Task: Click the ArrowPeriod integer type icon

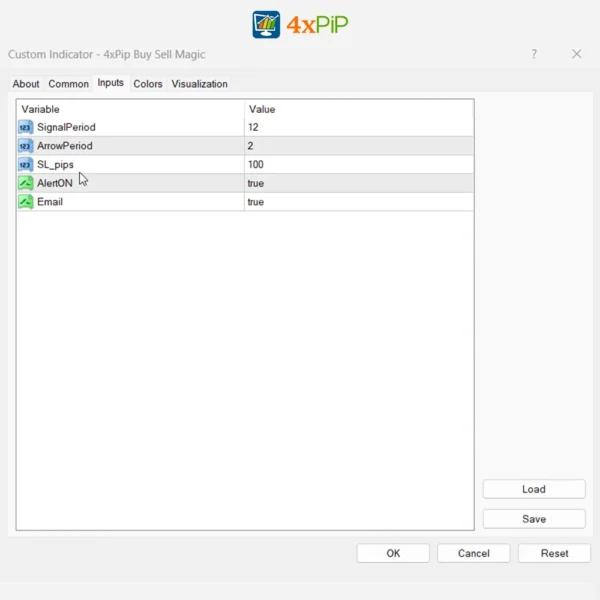Action: [x=26, y=146]
